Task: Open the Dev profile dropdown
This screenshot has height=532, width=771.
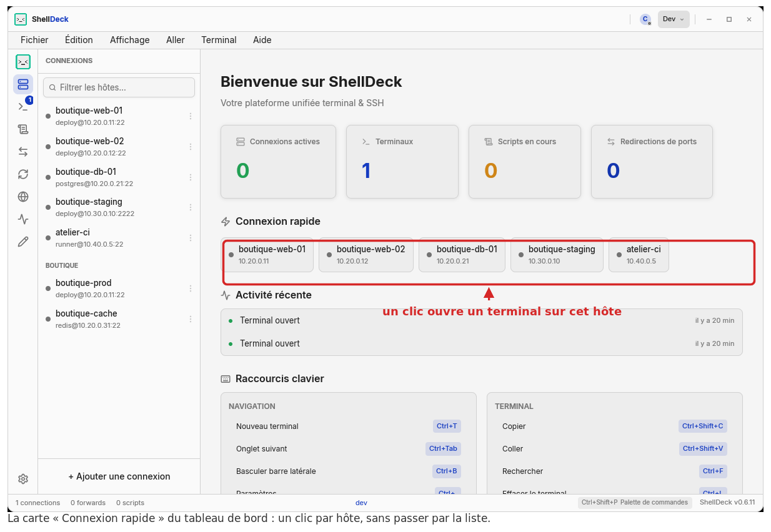Action: tap(674, 19)
